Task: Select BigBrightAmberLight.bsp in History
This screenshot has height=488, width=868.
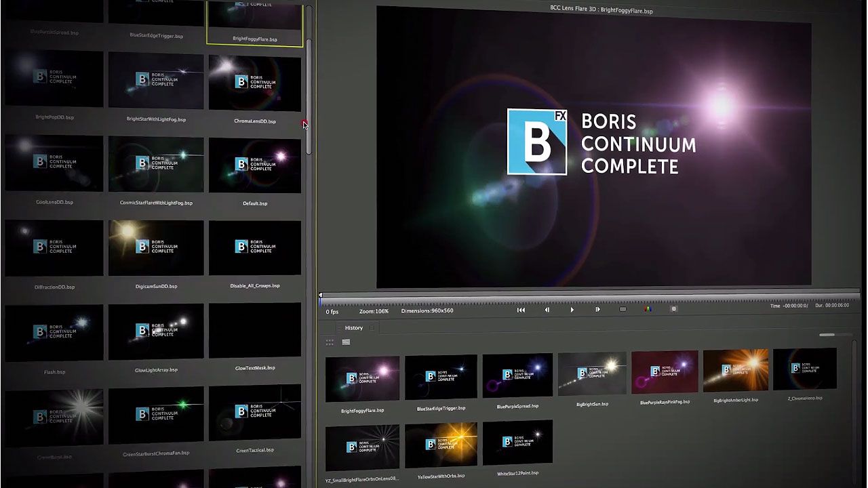Action: 736,371
